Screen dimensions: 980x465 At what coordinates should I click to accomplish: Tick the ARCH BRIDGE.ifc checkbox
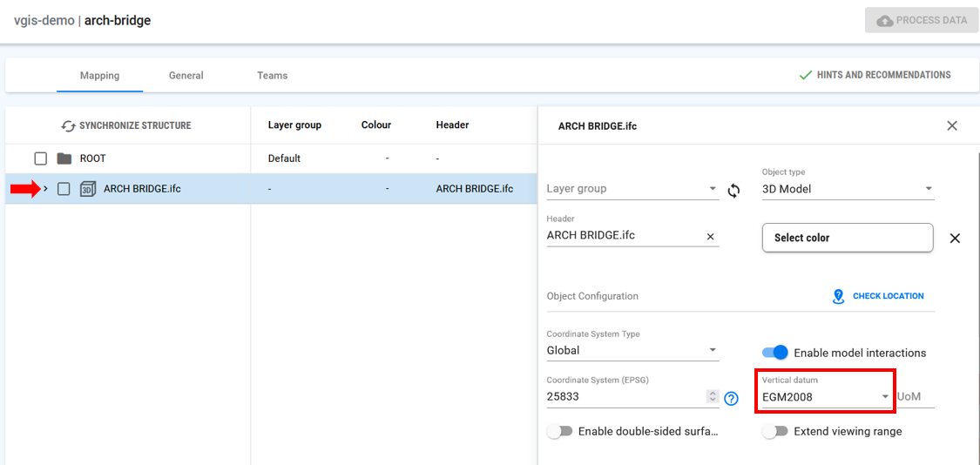64,189
